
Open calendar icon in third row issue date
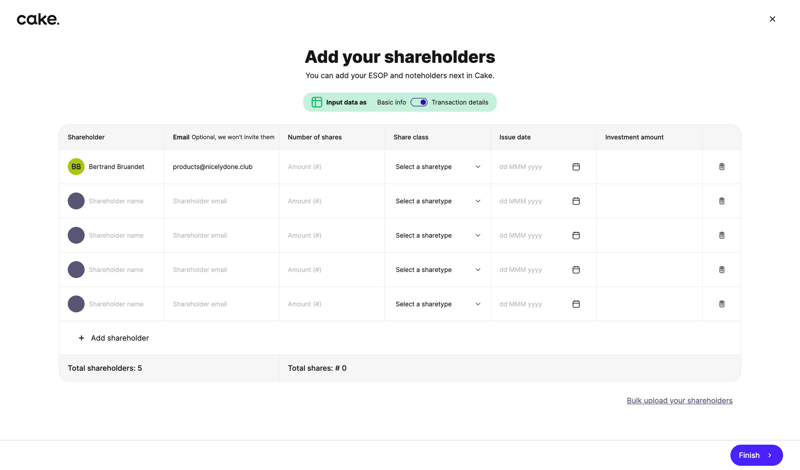point(576,236)
